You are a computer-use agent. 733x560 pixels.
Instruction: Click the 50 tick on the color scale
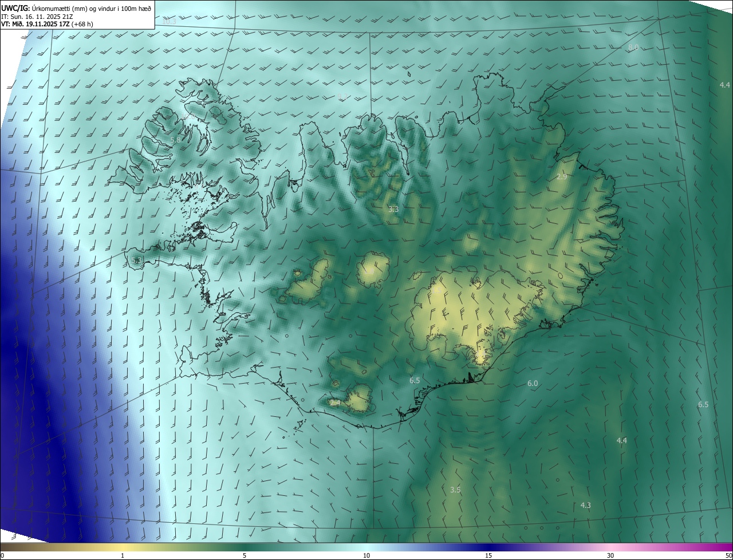pyautogui.click(x=728, y=555)
